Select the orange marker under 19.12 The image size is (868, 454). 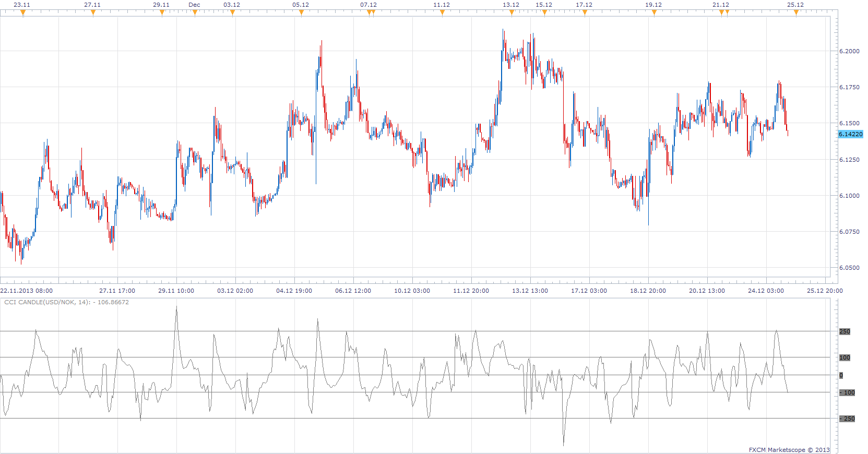(654, 13)
